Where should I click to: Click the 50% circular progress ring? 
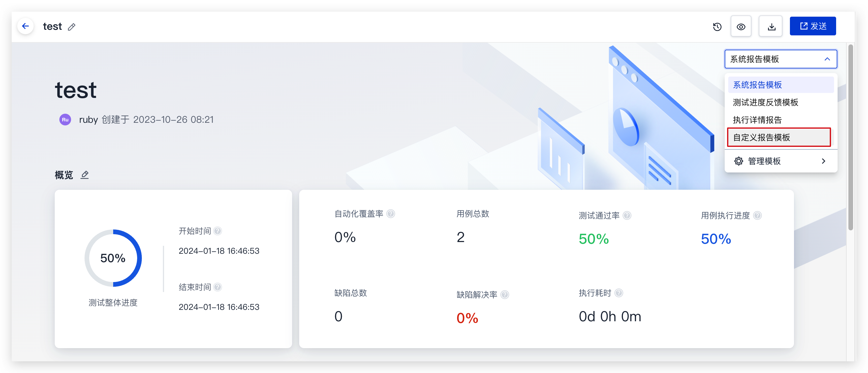click(113, 258)
